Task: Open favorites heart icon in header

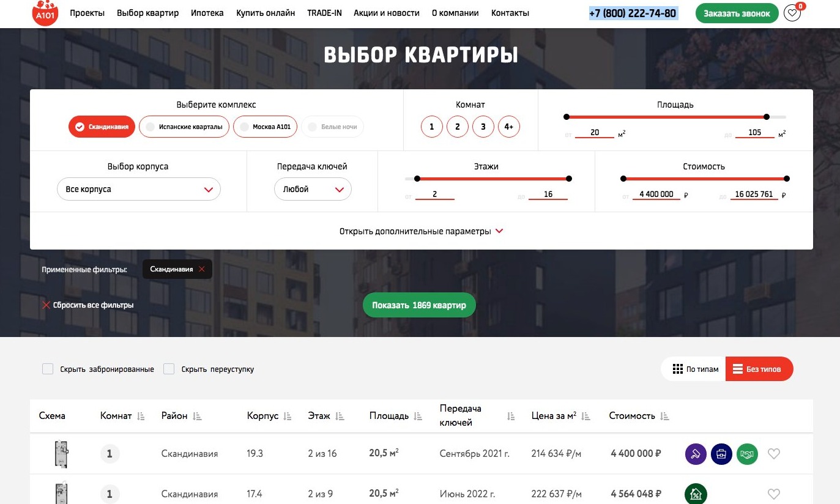Action: (x=792, y=13)
